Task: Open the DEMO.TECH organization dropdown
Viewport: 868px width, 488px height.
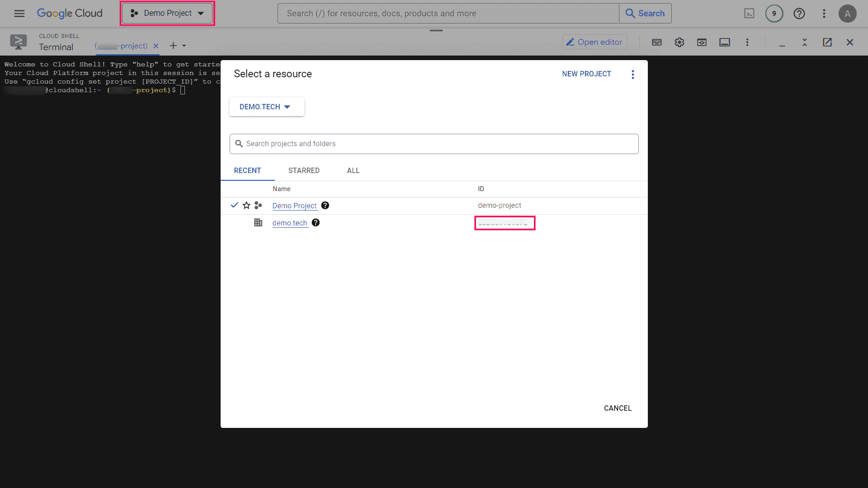Action: click(x=266, y=107)
